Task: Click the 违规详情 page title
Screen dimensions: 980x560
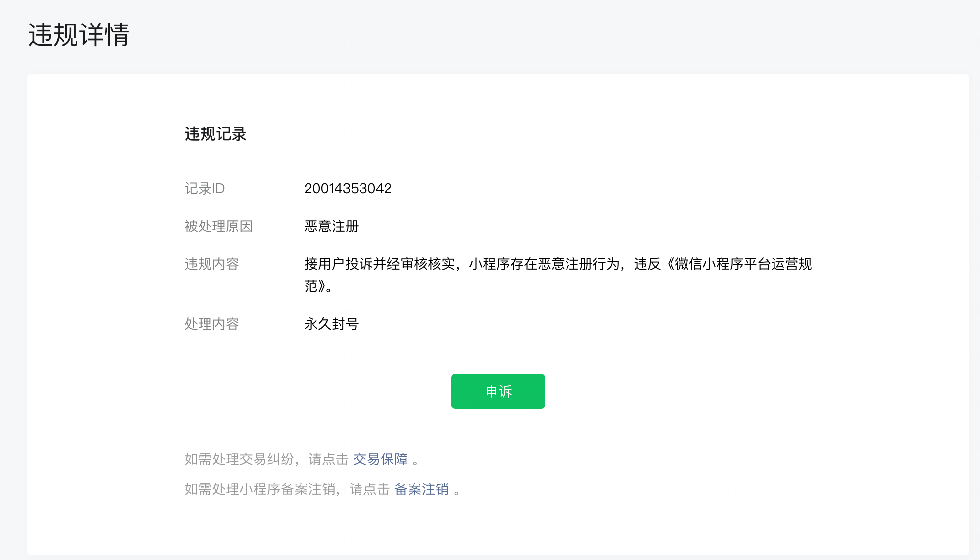Action: (78, 35)
